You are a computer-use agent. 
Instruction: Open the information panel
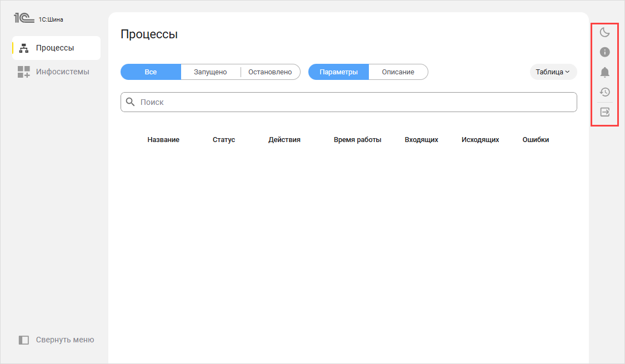(x=604, y=52)
